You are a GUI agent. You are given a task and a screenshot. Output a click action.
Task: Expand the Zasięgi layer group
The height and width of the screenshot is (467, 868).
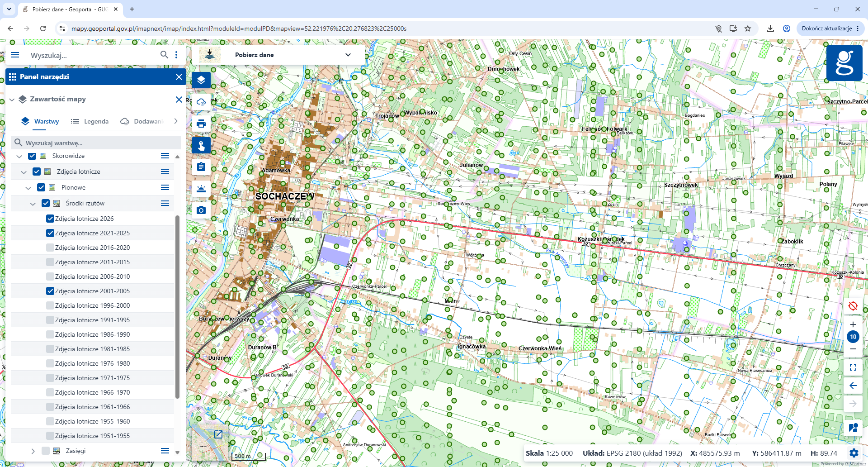coord(33,451)
